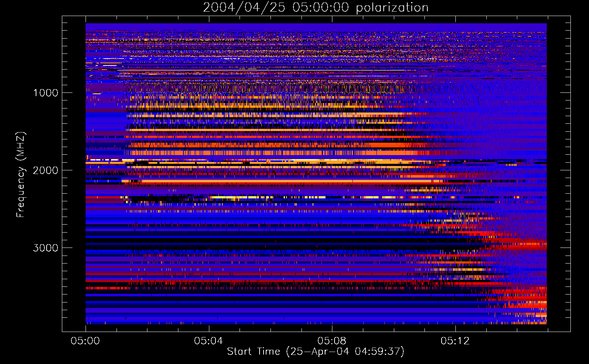Click the '05:00' time tick label
Image resolution: width=589 pixels, height=364 pixels.
(86, 341)
